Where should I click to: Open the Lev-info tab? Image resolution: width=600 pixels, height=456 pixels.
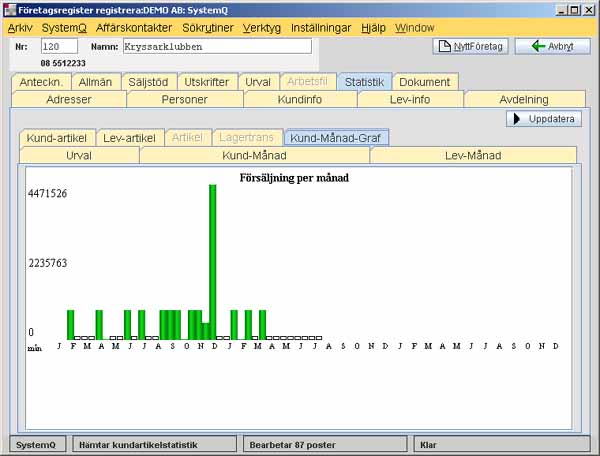(x=410, y=99)
